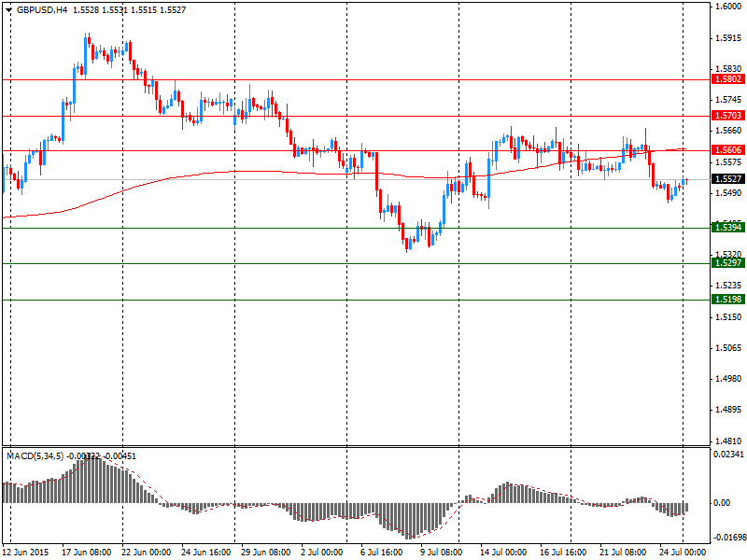Click the 1.5660 price axis value
Screen dimensions: 747x560
[728, 131]
